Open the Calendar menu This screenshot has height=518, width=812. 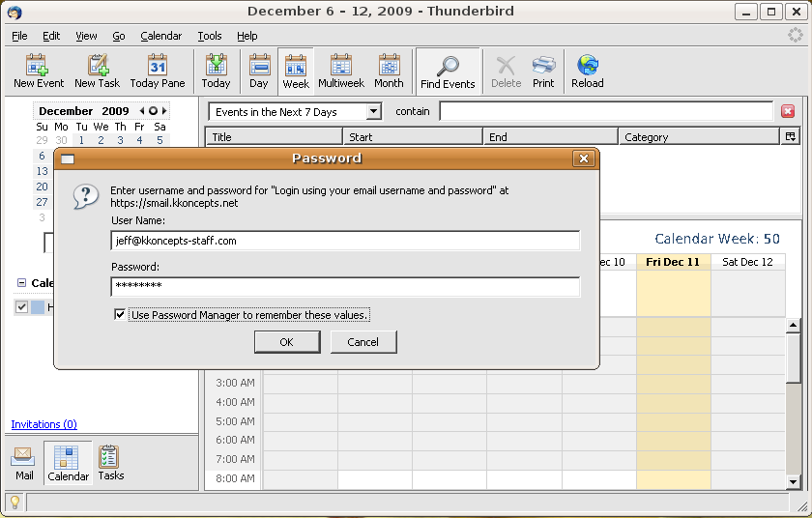click(161, 36)
